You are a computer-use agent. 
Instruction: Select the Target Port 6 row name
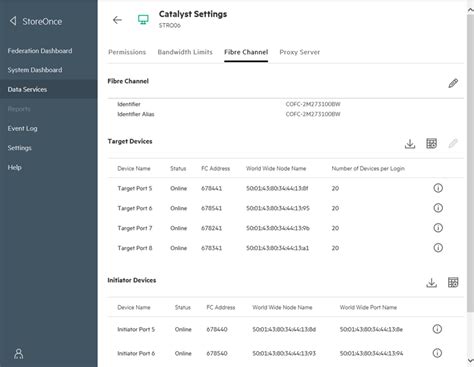coord(135,208)
